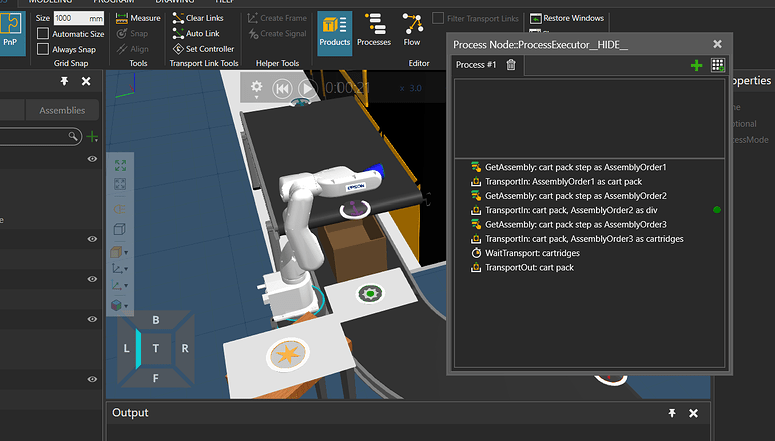This screenshot has height=441, width=775.
Task: Close the Output panel
Action: pyautogui.click(x=693, y=413)
